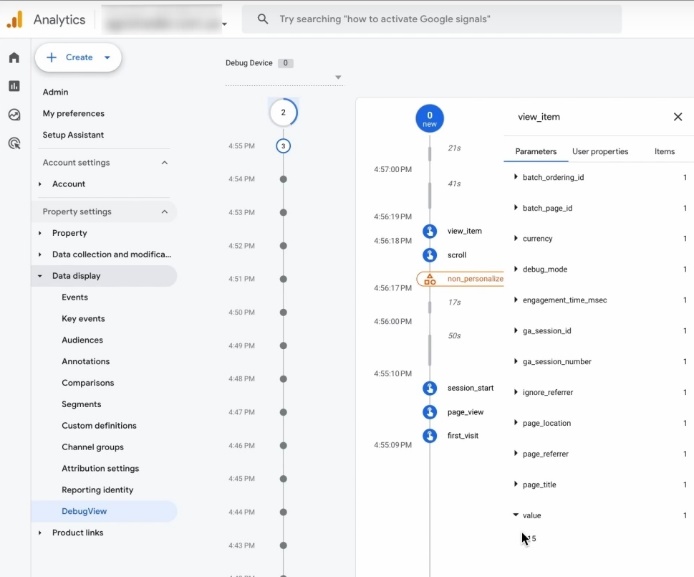This screenshot has height=577, width=694.
Task: Switch to the User properties tab
Action: (x=600, y=152)
